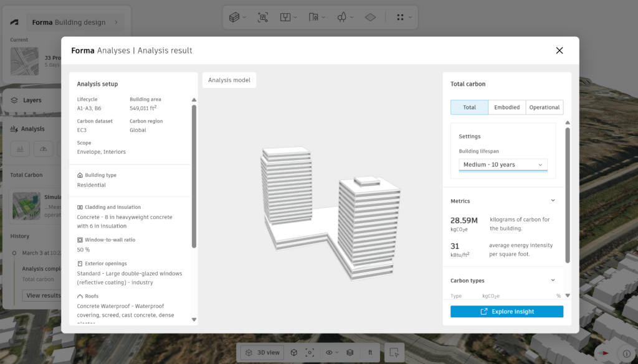The height and width of the screenshot is (364, 638).
Task: Click the building massing tool icon
Action: coord(234,17)
